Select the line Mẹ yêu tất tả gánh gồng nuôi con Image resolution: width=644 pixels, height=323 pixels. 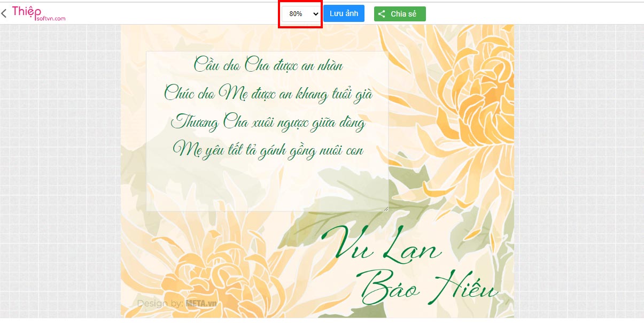tap(269, 149)
